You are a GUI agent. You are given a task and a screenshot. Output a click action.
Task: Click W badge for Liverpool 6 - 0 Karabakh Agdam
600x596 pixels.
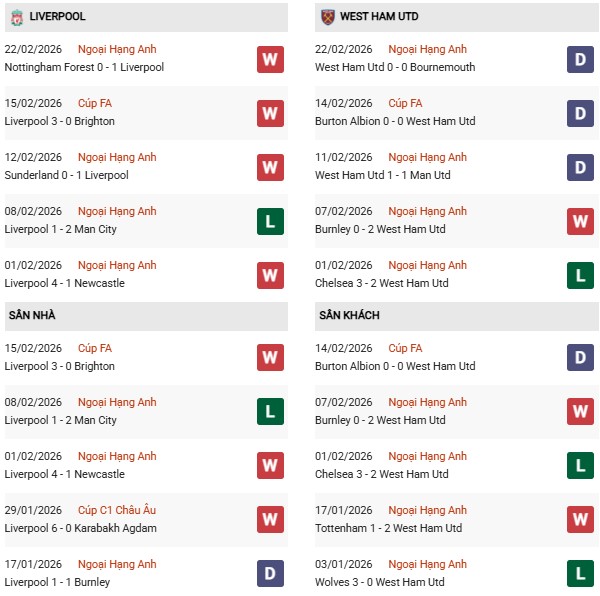click(270, 520)
